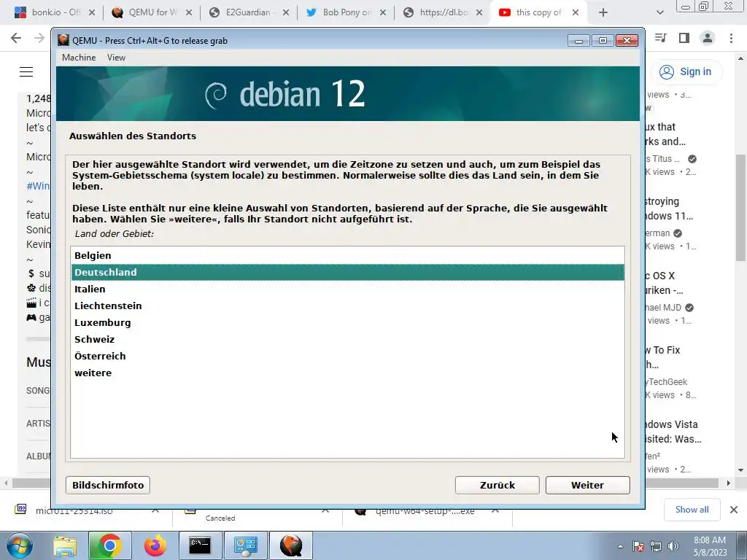This screenshot has height=560, width=747.
Task: Open the QEMU View menu
Action: click(x=116, y=58)
